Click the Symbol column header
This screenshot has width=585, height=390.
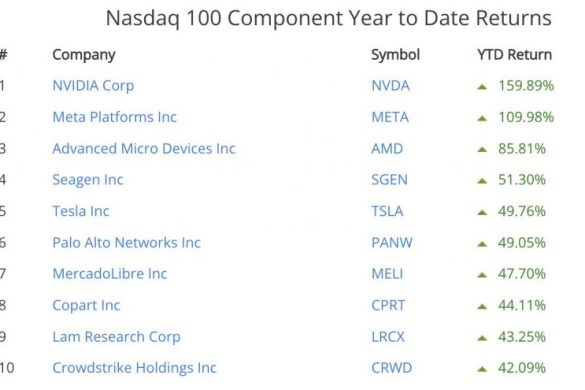pyautogui.click(x=395, y=55)
